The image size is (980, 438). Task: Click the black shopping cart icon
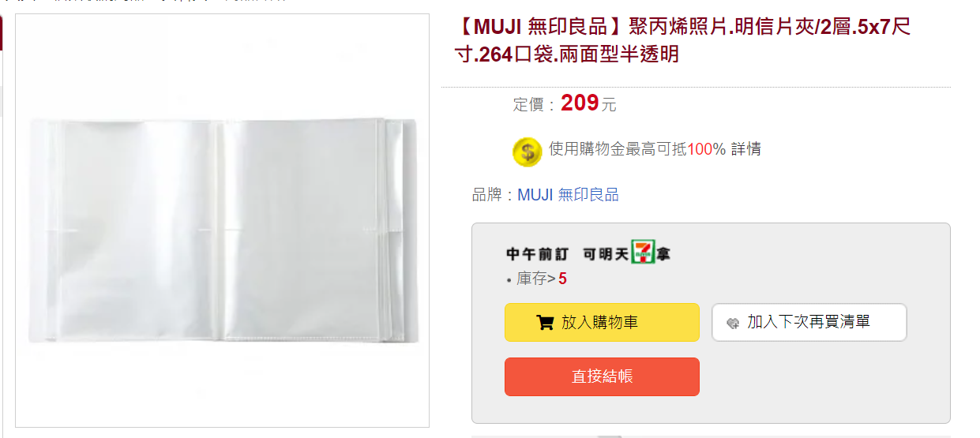545,322
